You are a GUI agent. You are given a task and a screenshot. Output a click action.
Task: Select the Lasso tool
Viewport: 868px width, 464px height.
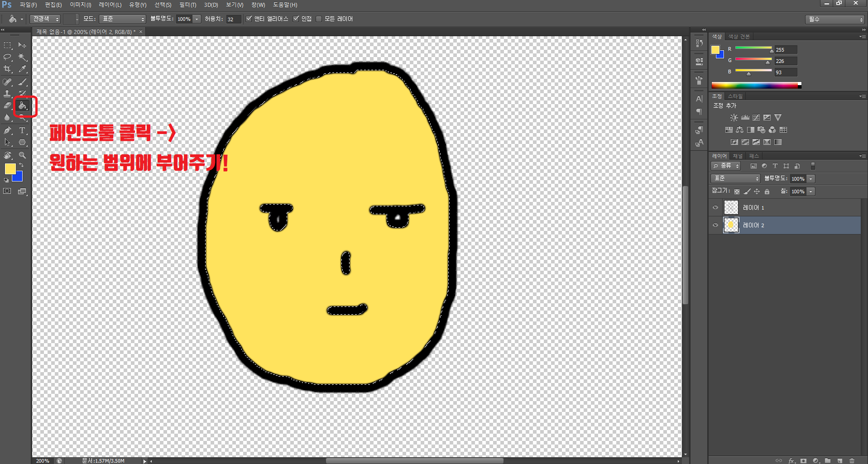(8, 57)
